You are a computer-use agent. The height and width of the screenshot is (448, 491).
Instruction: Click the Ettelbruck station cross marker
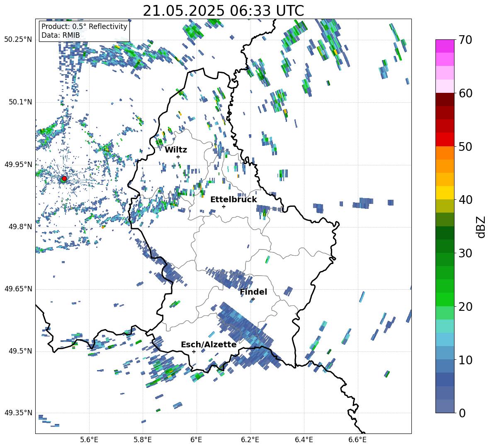[224, 206]
